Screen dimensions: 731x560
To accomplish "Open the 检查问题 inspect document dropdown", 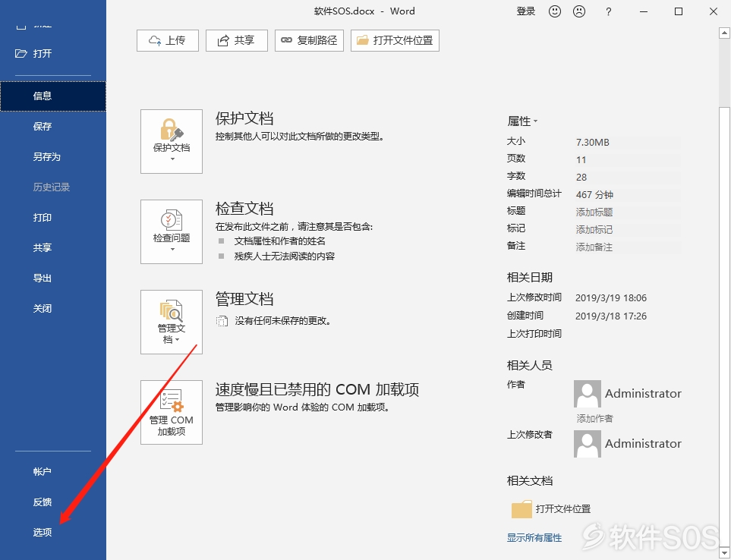I will pos(172,232).
